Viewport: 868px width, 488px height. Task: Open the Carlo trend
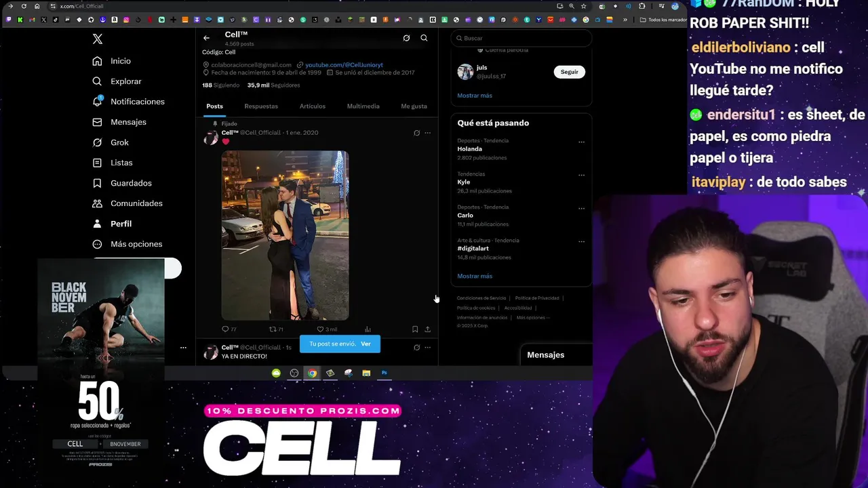click(x=465, y=216)
